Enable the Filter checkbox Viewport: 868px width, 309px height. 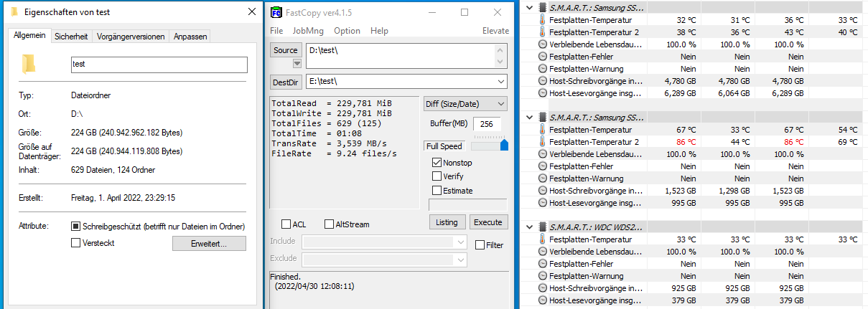[480, 245]
